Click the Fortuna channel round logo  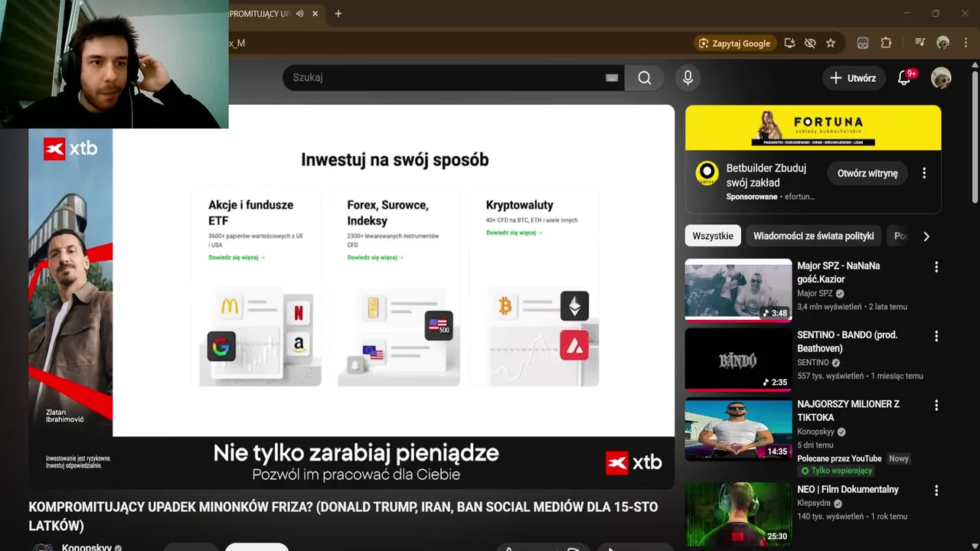[707, 173]
